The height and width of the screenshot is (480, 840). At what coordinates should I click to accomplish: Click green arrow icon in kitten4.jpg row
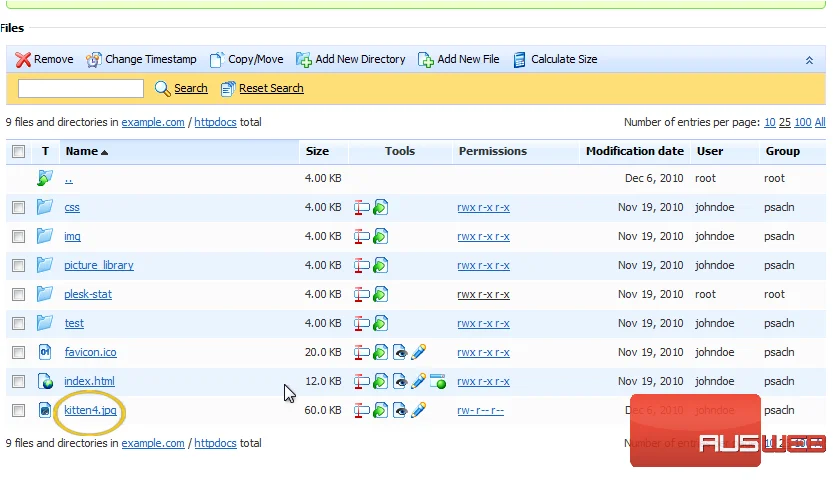[380, 410]
